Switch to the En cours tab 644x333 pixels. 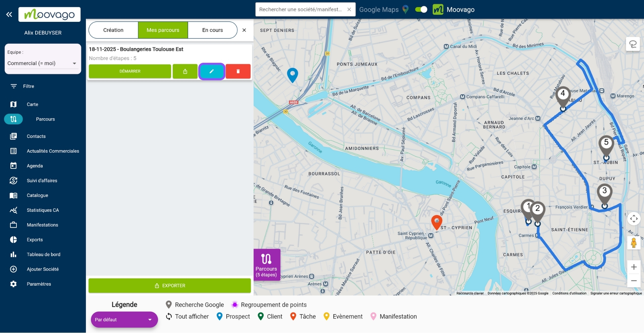(x=212, y=30)
